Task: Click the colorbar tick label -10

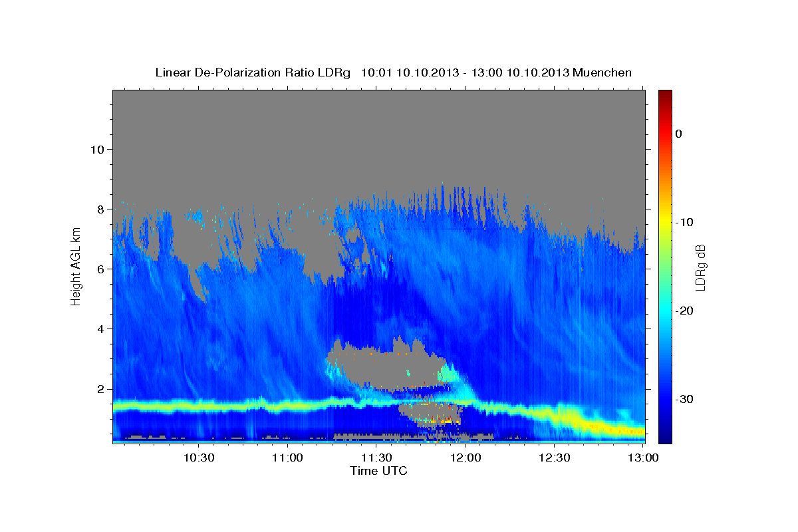Action: pyautogui.click(x=684, y=222)
